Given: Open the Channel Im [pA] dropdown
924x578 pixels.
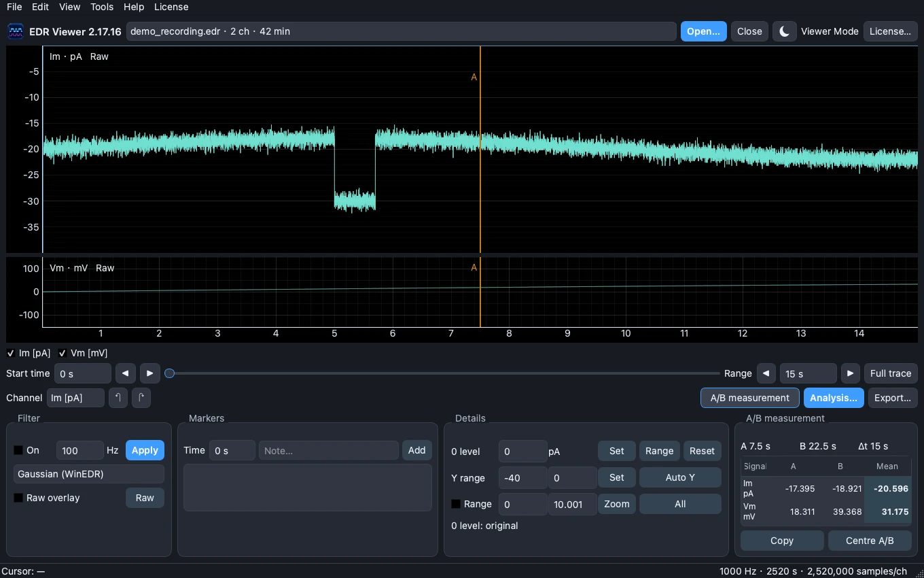Looking at the screenshot, I should 75,398.
